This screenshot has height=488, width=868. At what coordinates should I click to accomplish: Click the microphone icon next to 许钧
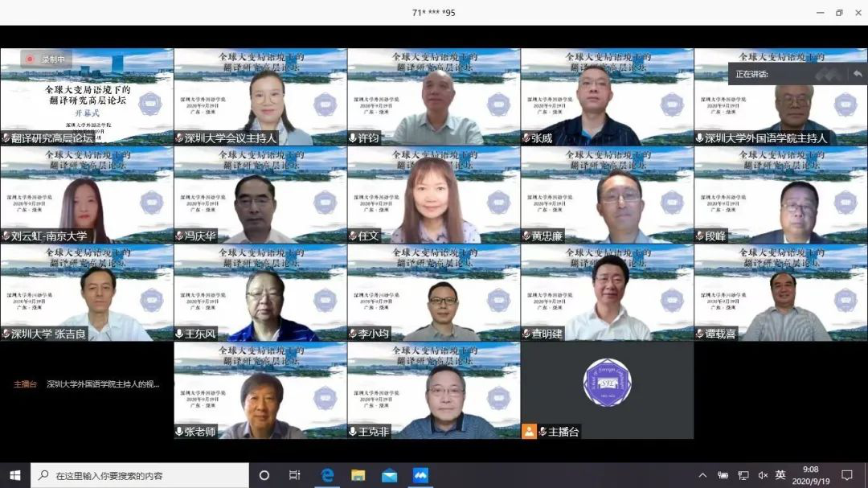click(x=353, y=138)
